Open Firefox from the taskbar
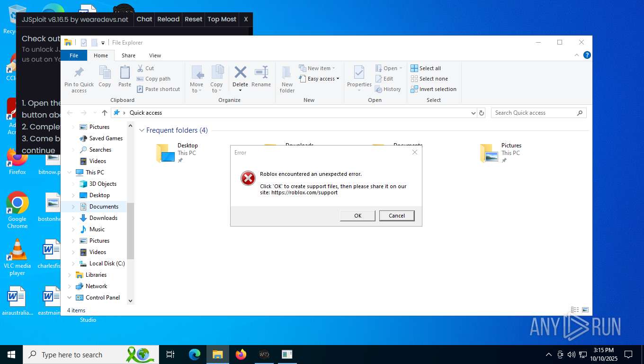Viewport: 644px width, 364px height. coord(241,355)
